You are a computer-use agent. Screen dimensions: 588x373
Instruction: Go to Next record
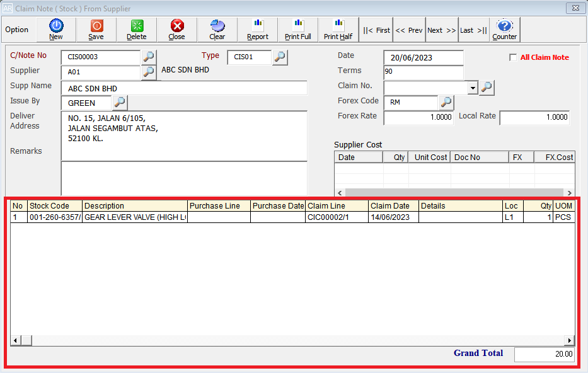[x=442, y=30]
